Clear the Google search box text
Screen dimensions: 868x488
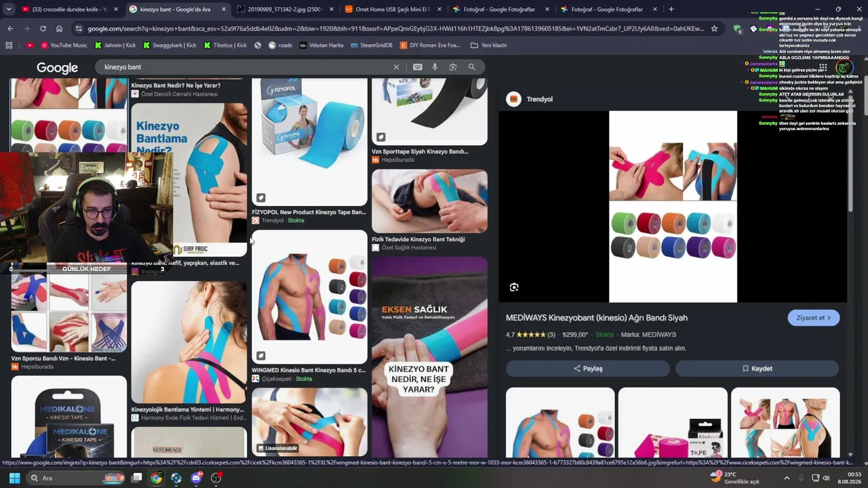[397, 67]
